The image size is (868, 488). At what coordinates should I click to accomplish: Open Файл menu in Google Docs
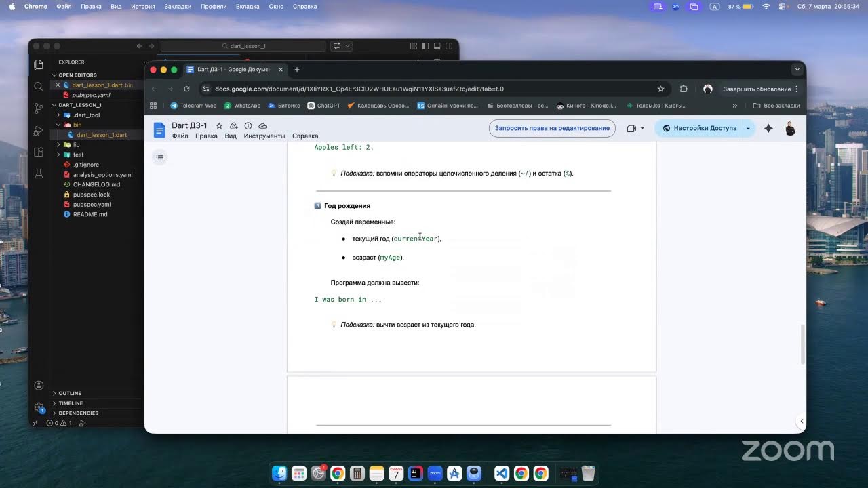point(180,136)
